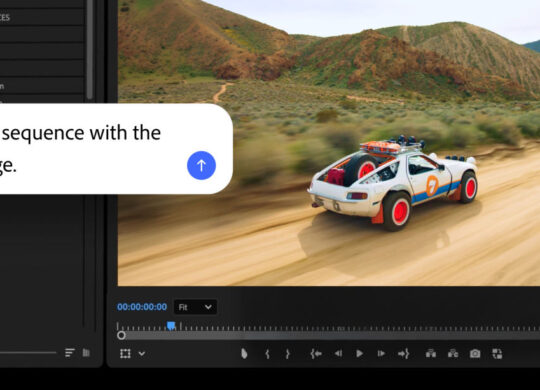This screenshot has height=390, width=540.
Task: Mark Out with the right brace icon
Action: tap(288, 354)
